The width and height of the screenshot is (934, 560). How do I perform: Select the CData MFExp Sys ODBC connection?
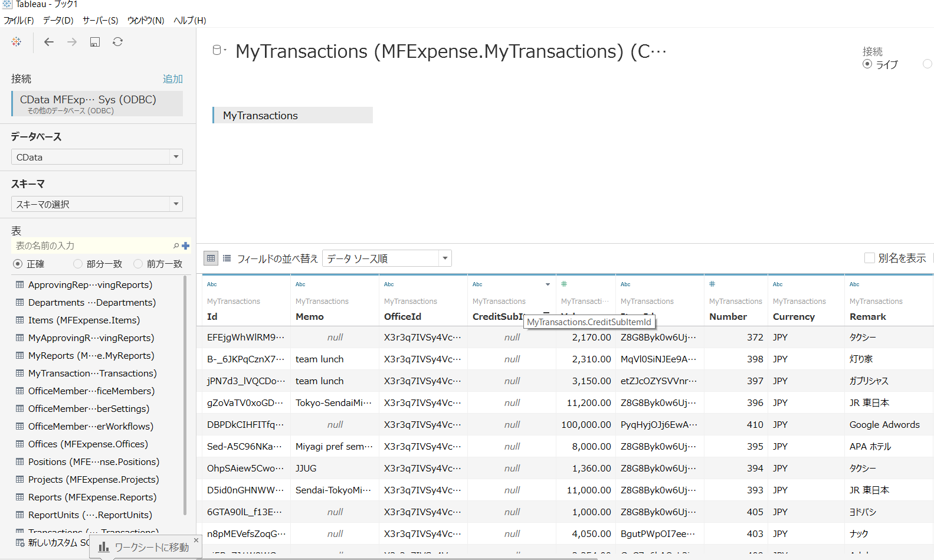click(97, 104)
